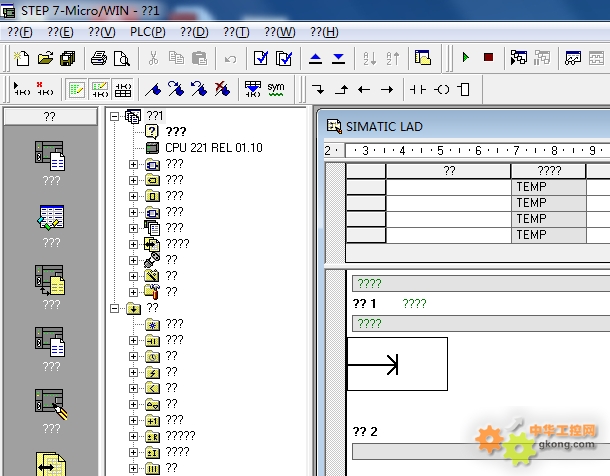This screenshot has height=476, width=610.
Task: Print with the printer icon
Action: click(99, 58)
